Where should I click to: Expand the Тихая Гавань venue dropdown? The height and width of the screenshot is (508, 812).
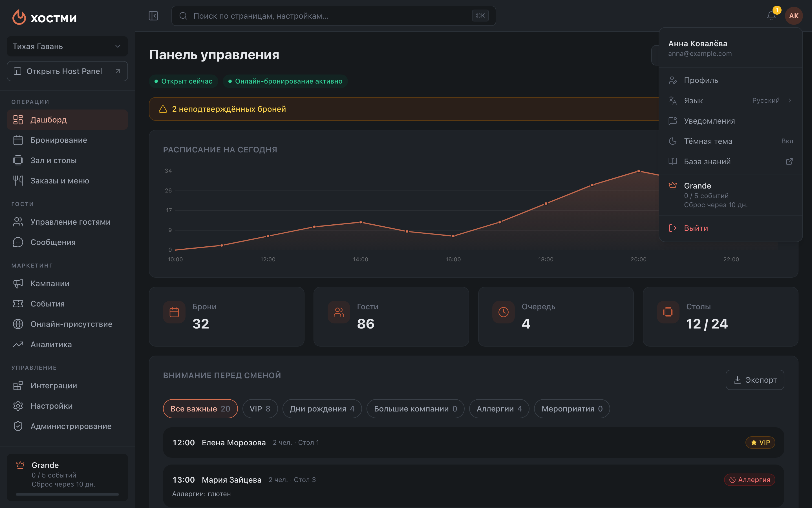pos(67,46)
